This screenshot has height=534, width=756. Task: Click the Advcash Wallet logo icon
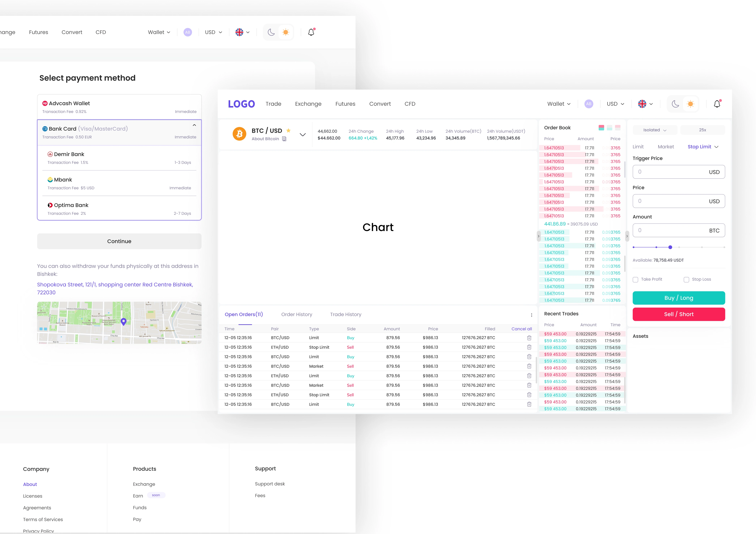click(x=45, y=103)
